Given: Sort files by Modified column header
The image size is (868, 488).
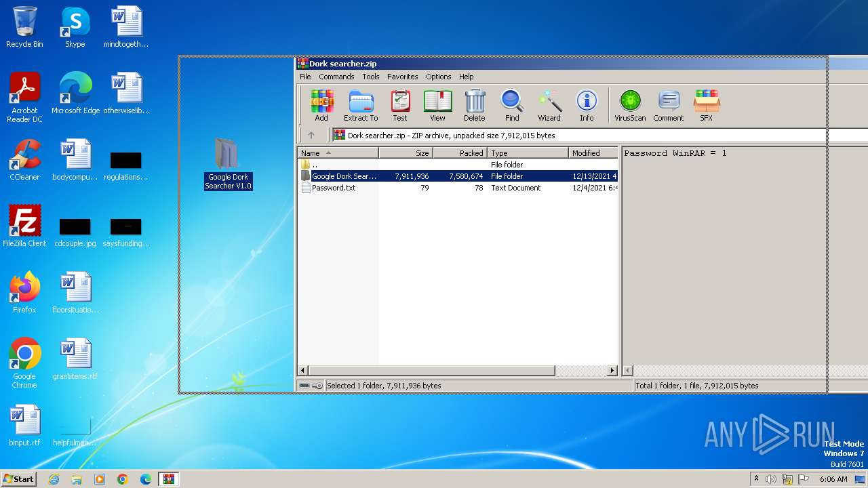Looking at the screenshot, I should (x=593, y=153).
